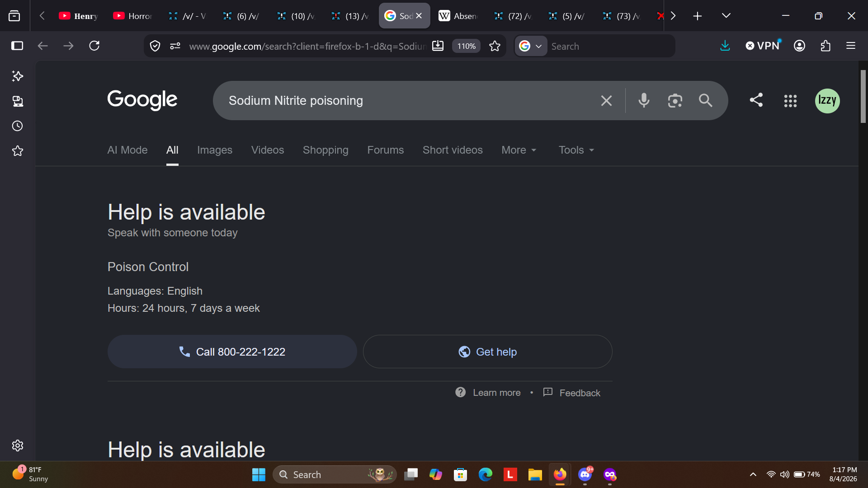Open Microsoft Edge from the taskbar
The width and height of the screenshot is (868, 488).
point(486,474)
